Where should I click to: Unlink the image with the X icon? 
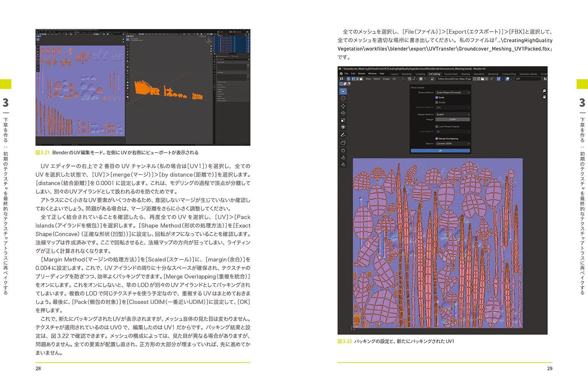pyautogui.click(x=487, y=79)
